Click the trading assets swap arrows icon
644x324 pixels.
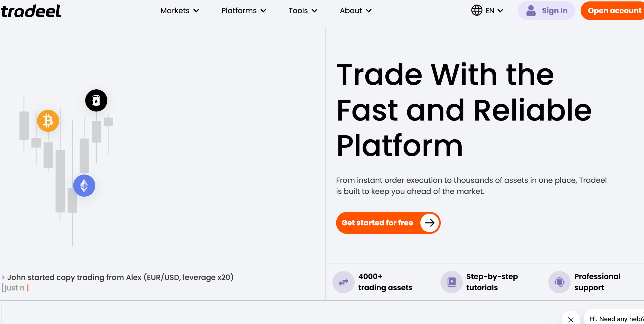[x=343, y=282]
